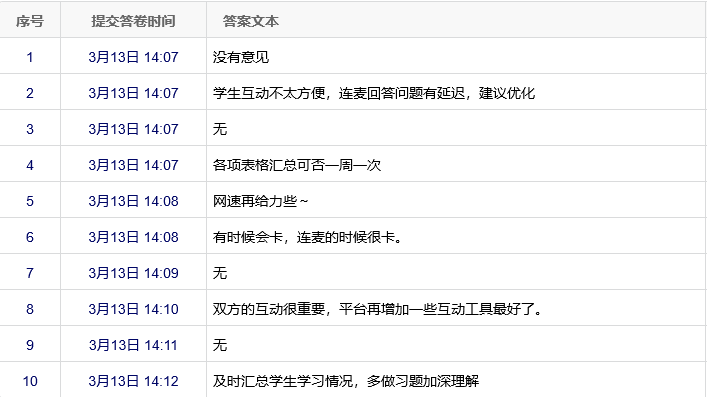
Task: Select the answer starting with 有时候会卡
Action: point(308,237)
